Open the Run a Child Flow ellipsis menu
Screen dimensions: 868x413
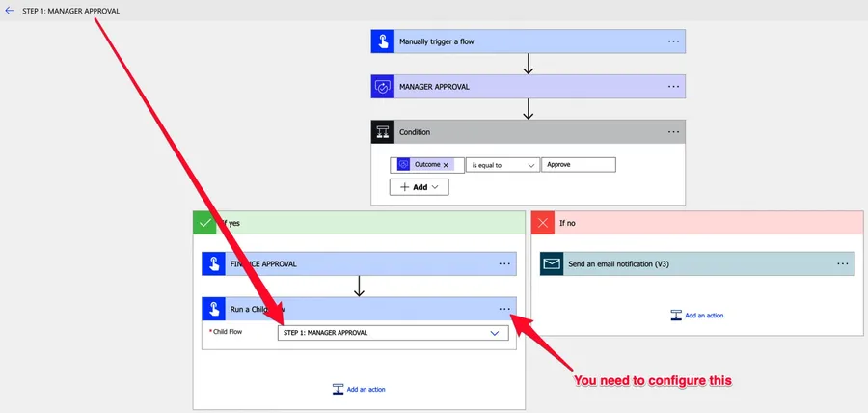click(504, 309)
